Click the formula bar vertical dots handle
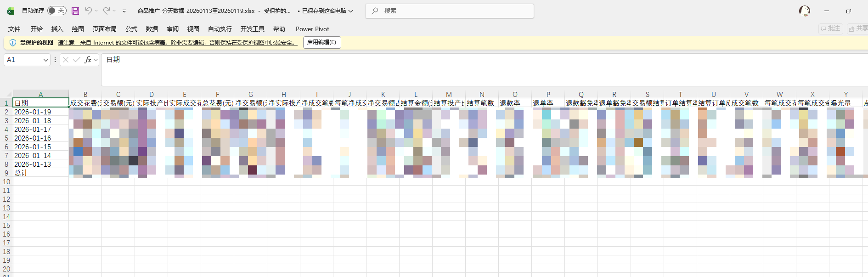This screenshot has height=277, width=868. click(55, 60)
